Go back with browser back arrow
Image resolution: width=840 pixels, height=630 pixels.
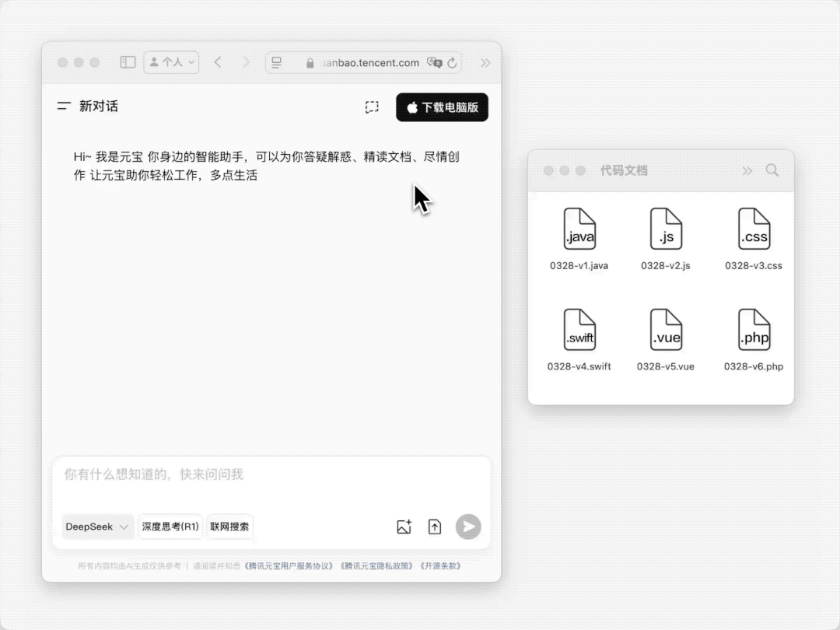(x=218, y=62)
